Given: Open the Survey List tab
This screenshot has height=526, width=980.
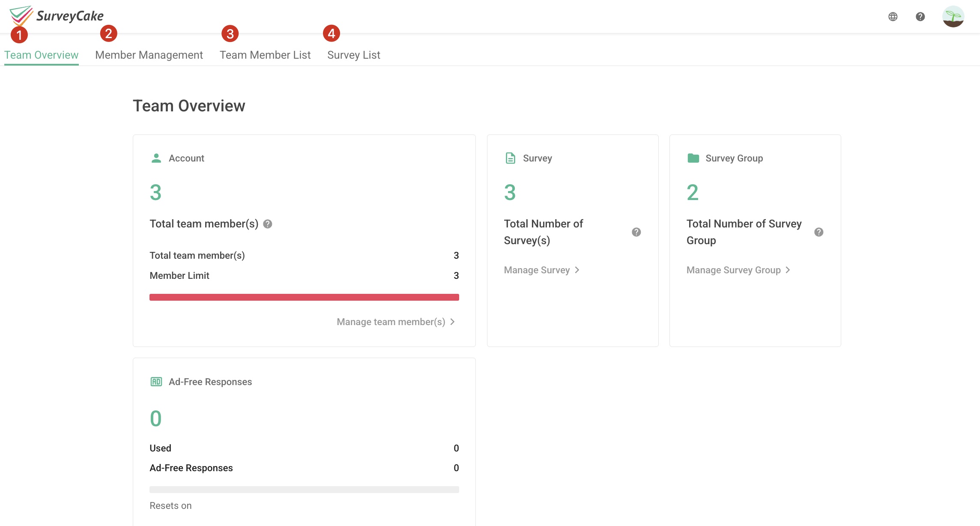Looking at the screenshot, I should [x=353, y=54].
